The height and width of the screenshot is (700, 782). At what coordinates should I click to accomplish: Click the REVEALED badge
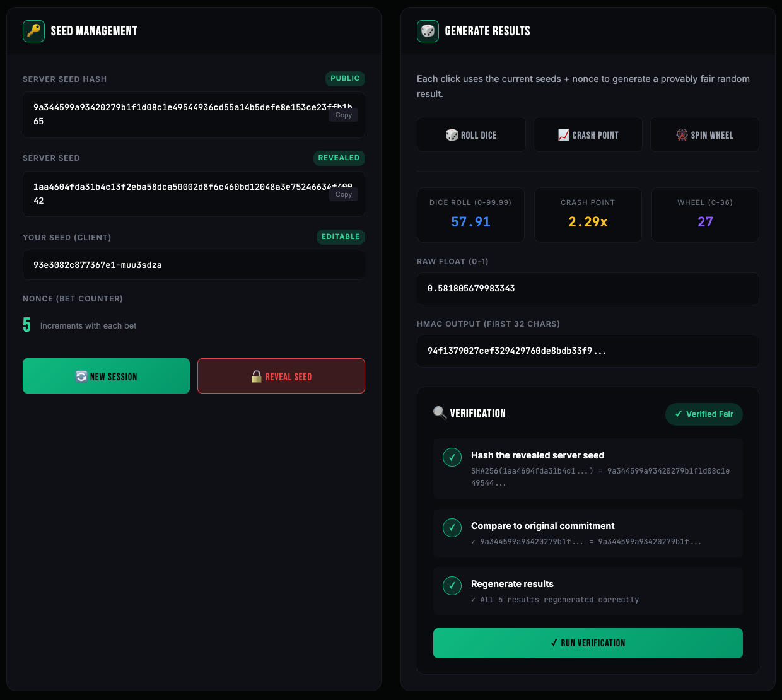(339, 158)
